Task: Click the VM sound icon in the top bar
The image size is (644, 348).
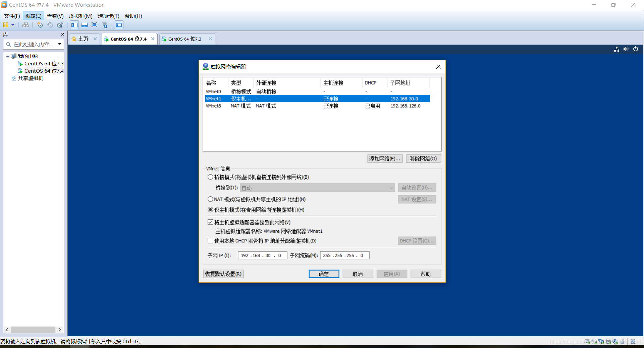Action: (x=626, y=49)
